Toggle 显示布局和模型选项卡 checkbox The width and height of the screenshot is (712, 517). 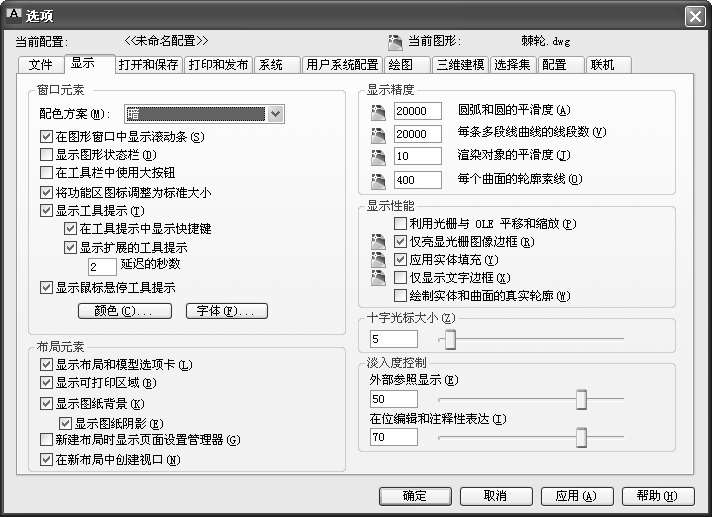pos(46,364)
